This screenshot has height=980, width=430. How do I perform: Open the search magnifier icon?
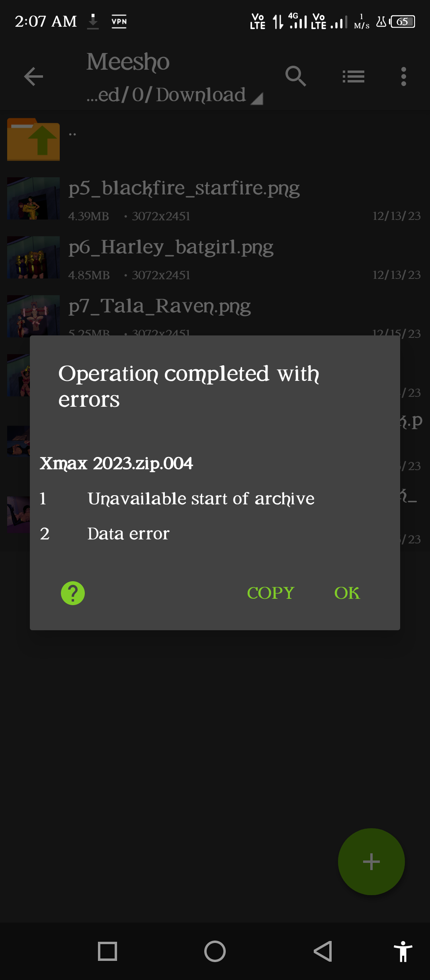pos(296,76)
